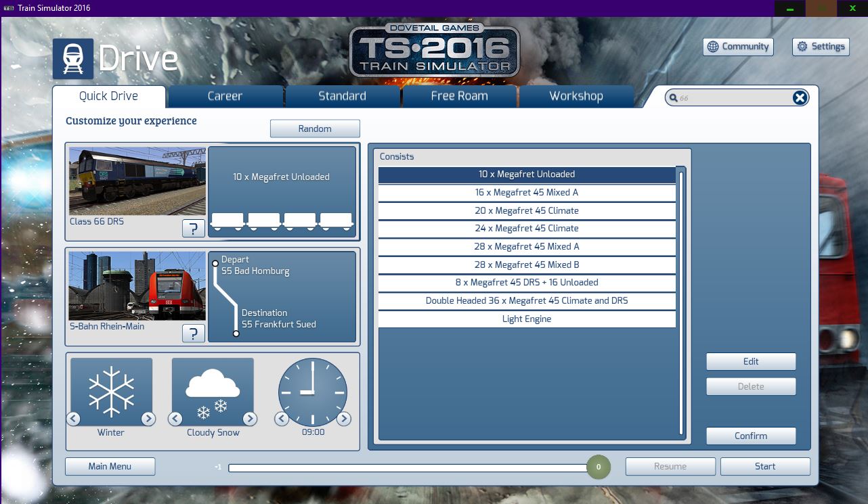
Task: Click the Delete consist button
Action: coord(751,387)
